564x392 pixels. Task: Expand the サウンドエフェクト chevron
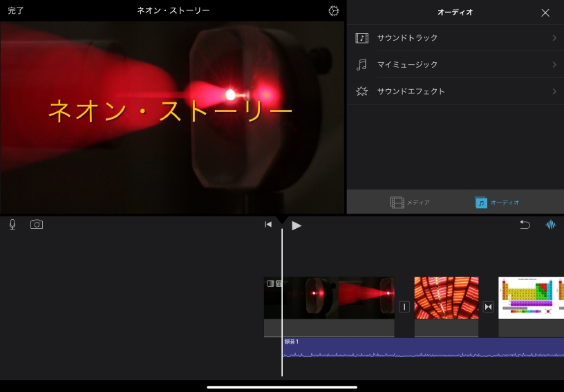[x=554, y=91]
